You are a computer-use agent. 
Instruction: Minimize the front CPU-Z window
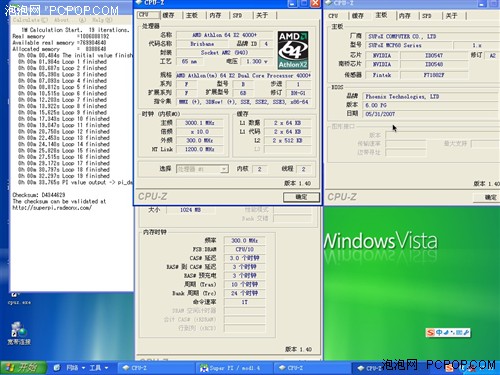click(x=292, y=3)
